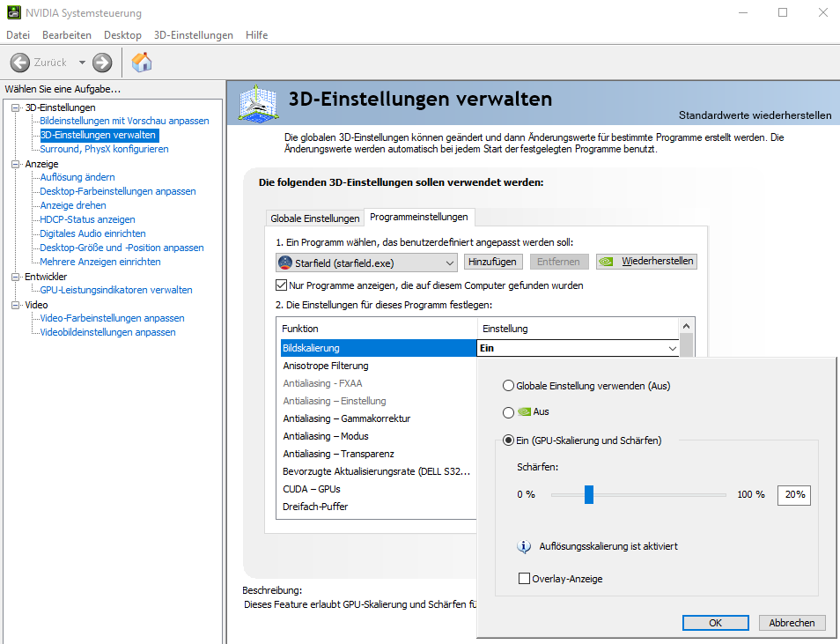Select the 'Dreifach-Puffer' row
The height and width of the screenshot is (644, 840).
point(379,507)
